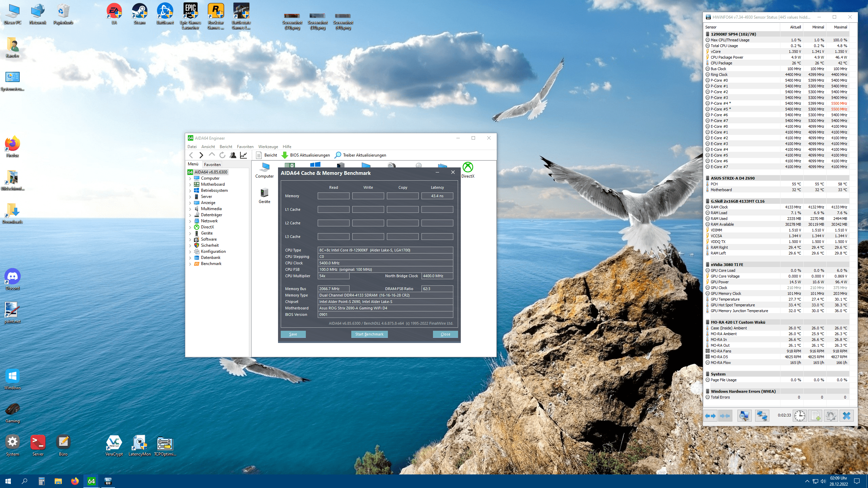Select the Werkzeuge menu in AIDA64
Screen dimensions: 868x488
click(x=268, y=146)
